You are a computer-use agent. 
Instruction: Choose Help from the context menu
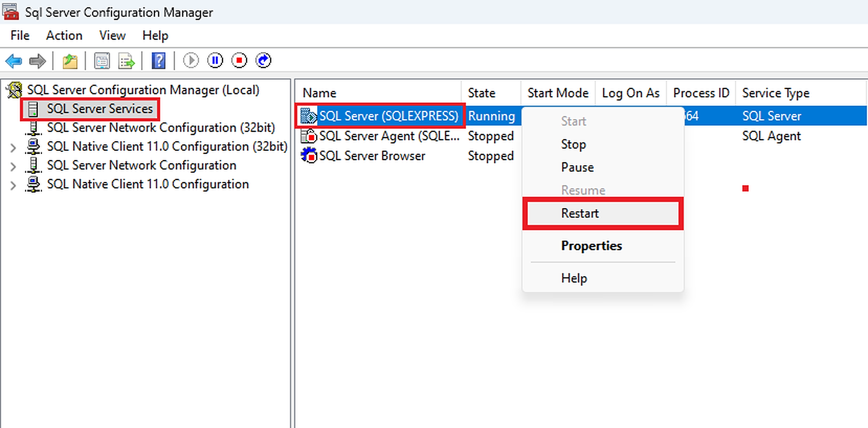point(603,278)
